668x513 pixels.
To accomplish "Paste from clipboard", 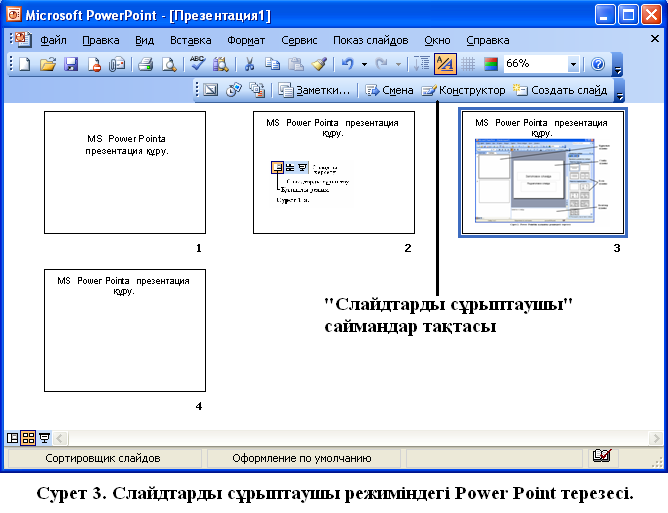I will tap(296, 64).
